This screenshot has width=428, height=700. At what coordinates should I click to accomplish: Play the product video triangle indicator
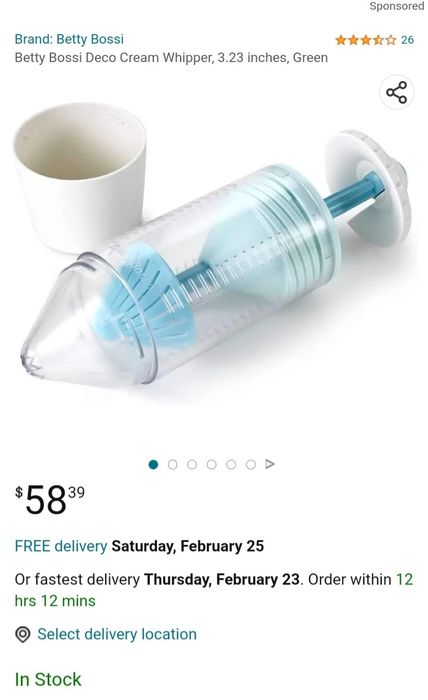270,464
